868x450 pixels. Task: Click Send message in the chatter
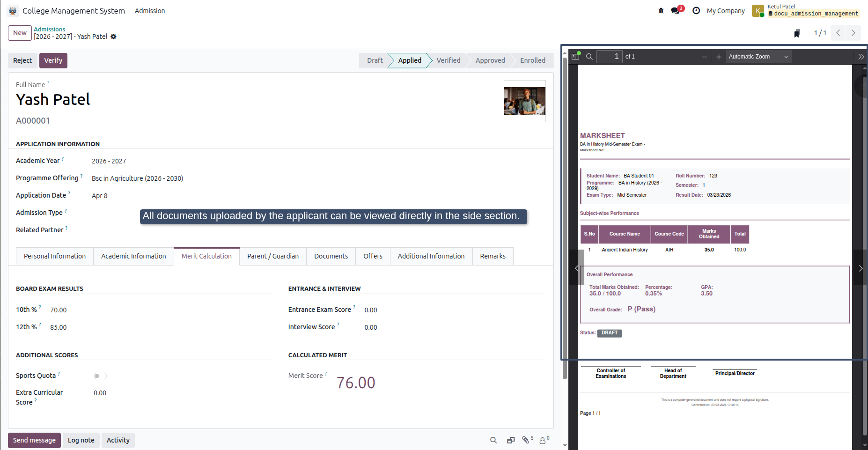pos(34,440)
